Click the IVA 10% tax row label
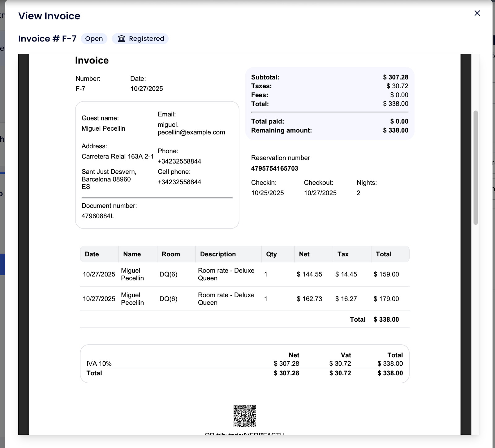Viewport: 495px width, 448px height. [99, 363]
